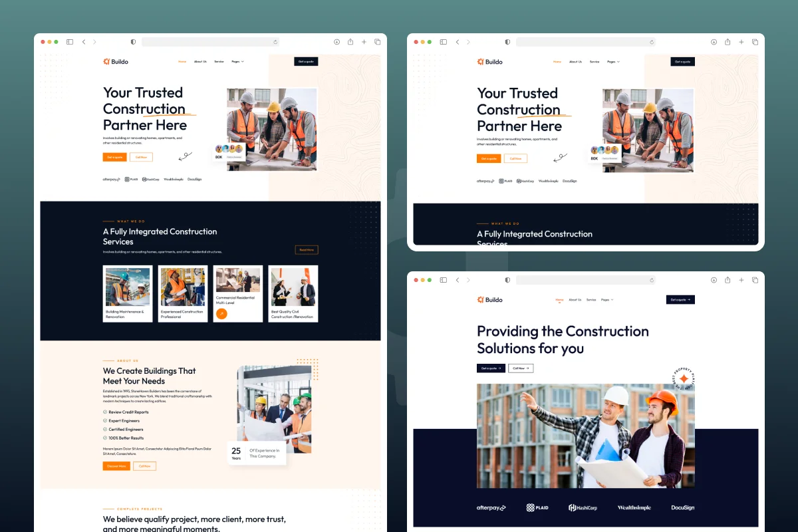Click the share icon in the largest browser window
This screenshot has width=798, height=532.
pyautogui.click(x=350, y=42)
